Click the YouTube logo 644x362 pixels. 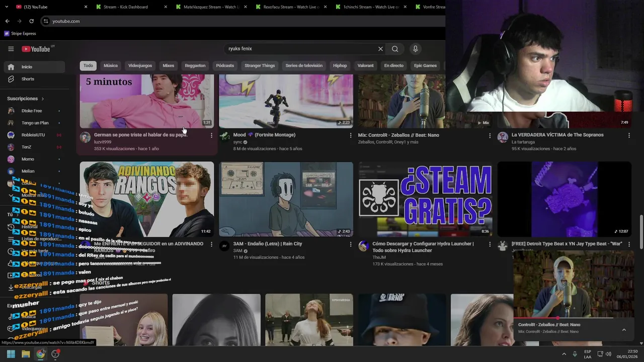[x=36, y=49]
